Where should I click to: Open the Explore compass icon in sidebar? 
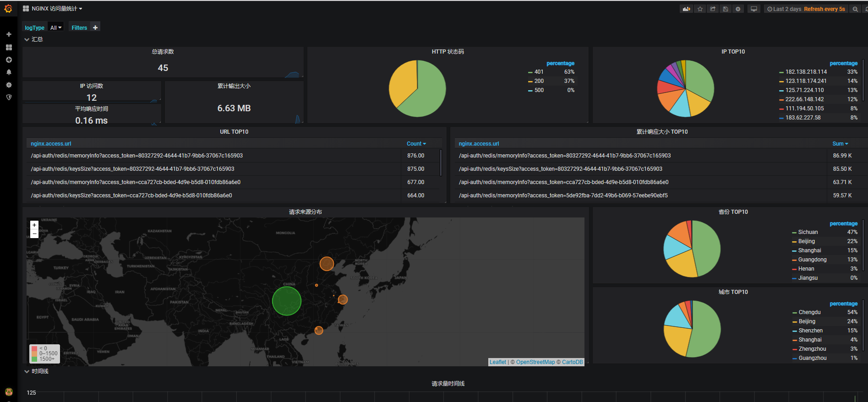9,60
